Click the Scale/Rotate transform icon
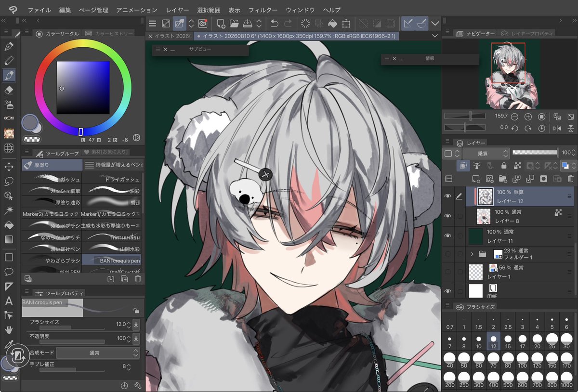The image size is (578, 392). point(346,23)
